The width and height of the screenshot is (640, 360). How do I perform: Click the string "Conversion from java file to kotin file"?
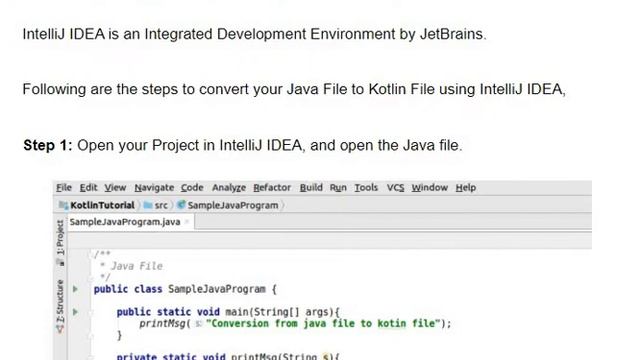(x=323, y=324)
